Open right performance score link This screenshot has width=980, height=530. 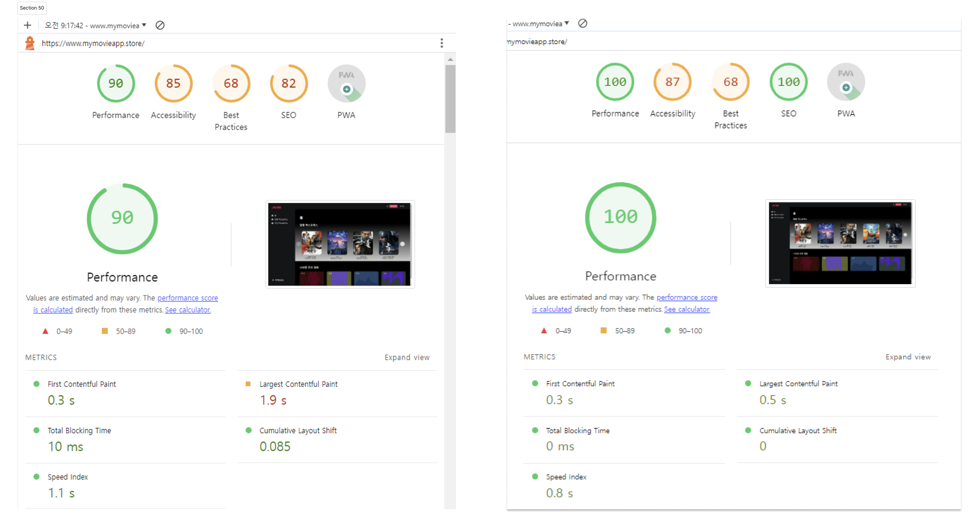[x=687, y=297]
